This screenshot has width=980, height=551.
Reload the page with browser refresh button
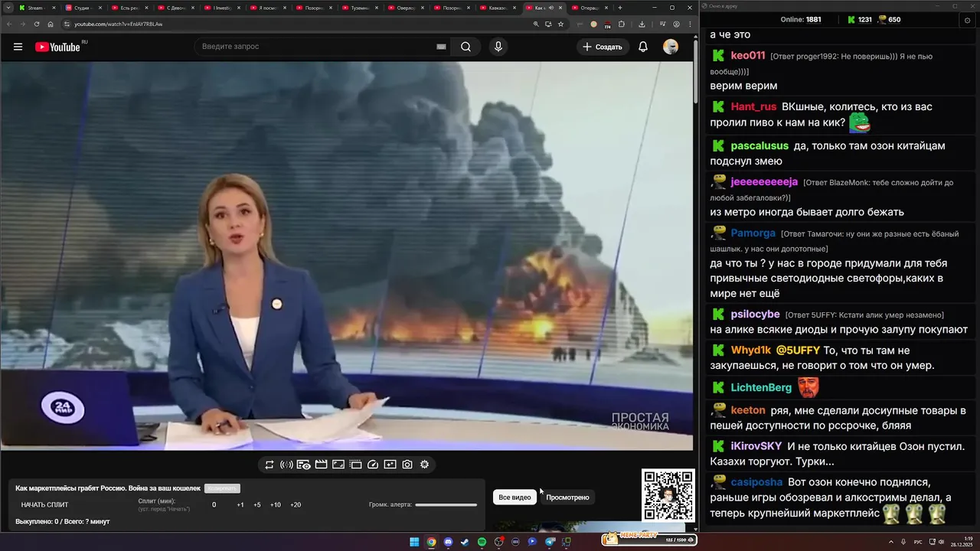point(37,24)
